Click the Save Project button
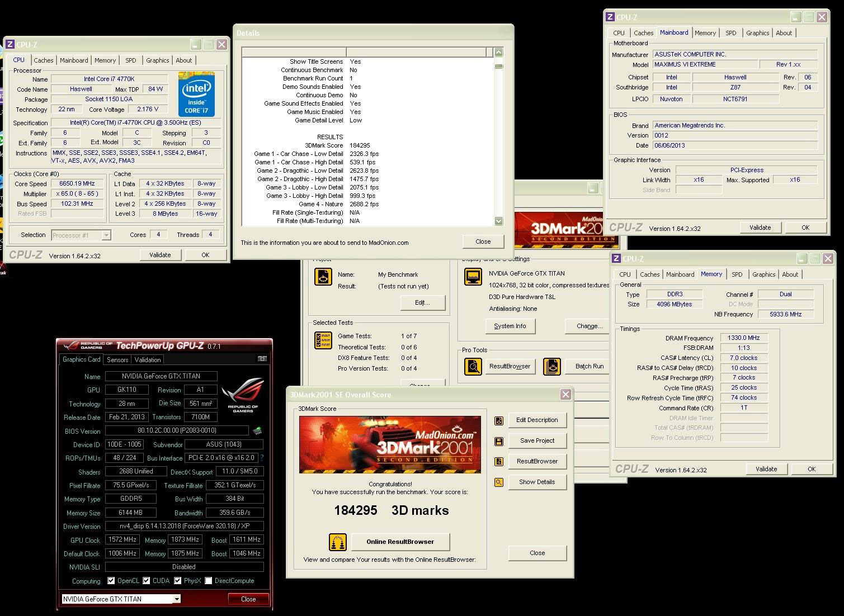Image resolution: width=844 pixels, height=616 pixels. click(x=537, y=440)
